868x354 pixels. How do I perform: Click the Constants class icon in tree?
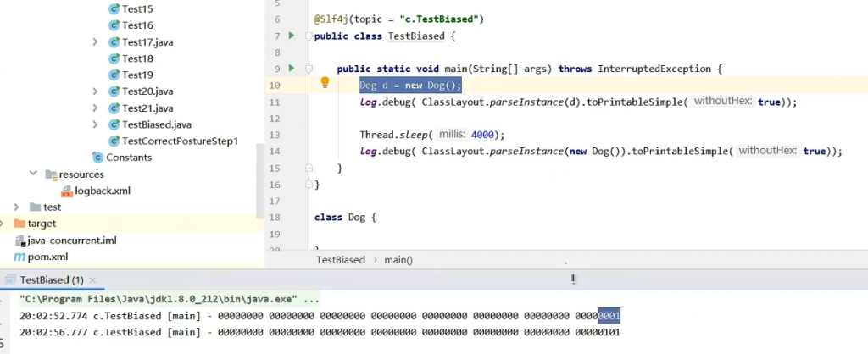[x=98, y=158]
